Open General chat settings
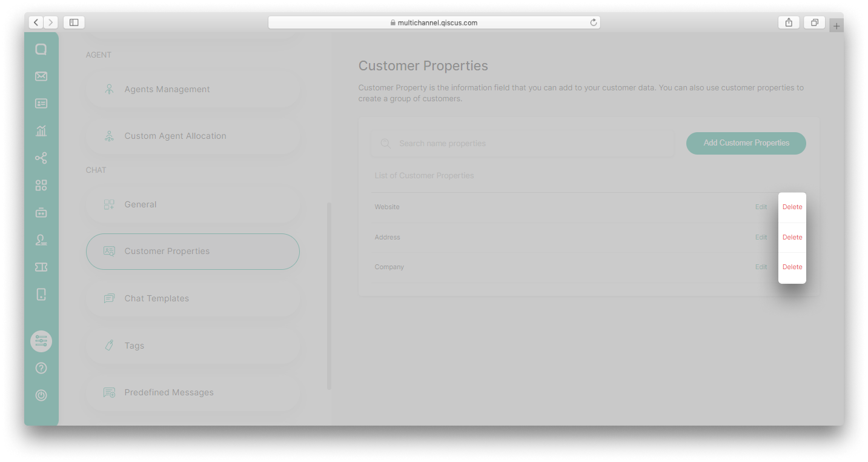Image resolution: width=868 pixels, height=462 pixels. point(193,204)
